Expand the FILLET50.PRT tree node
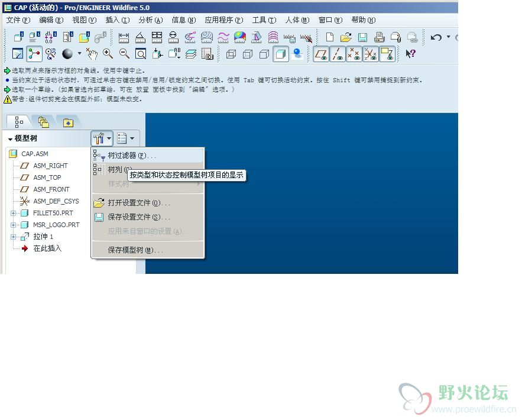 [x=14, y=213]
